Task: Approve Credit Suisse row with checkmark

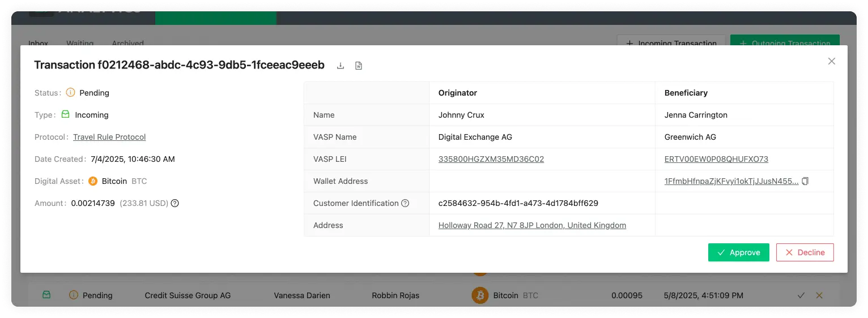Action: [801, 295]
